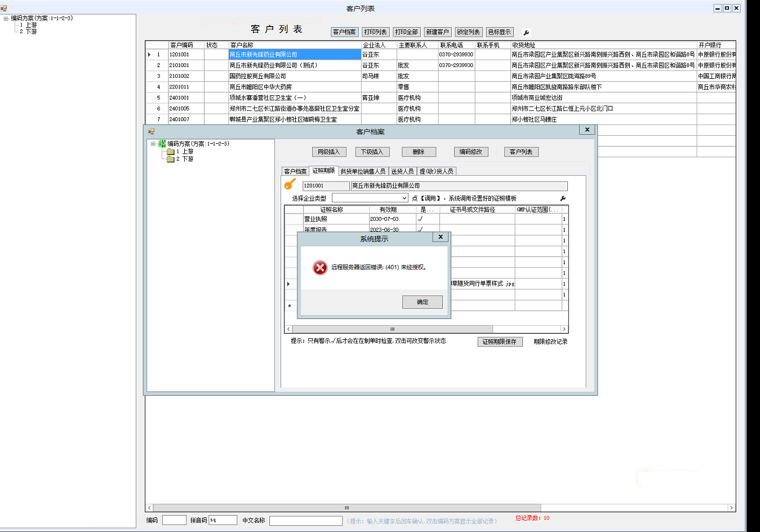Click the wrench icon beside 色标显示

pos(526,33)
